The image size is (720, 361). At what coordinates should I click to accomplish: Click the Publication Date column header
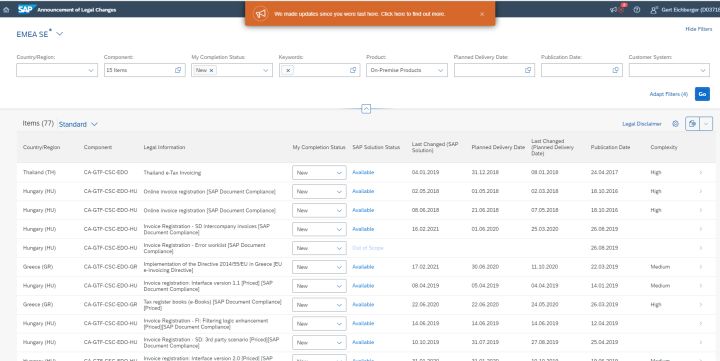pos(610,147)
